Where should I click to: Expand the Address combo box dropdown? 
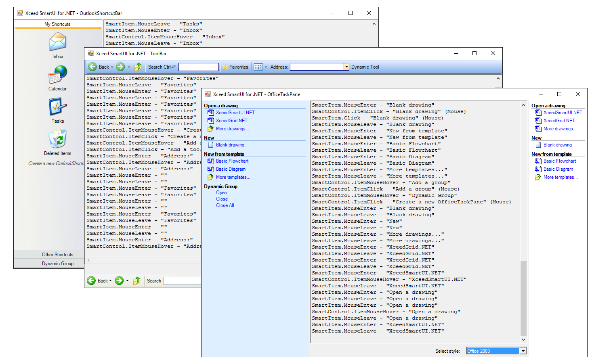pos(346,67)
